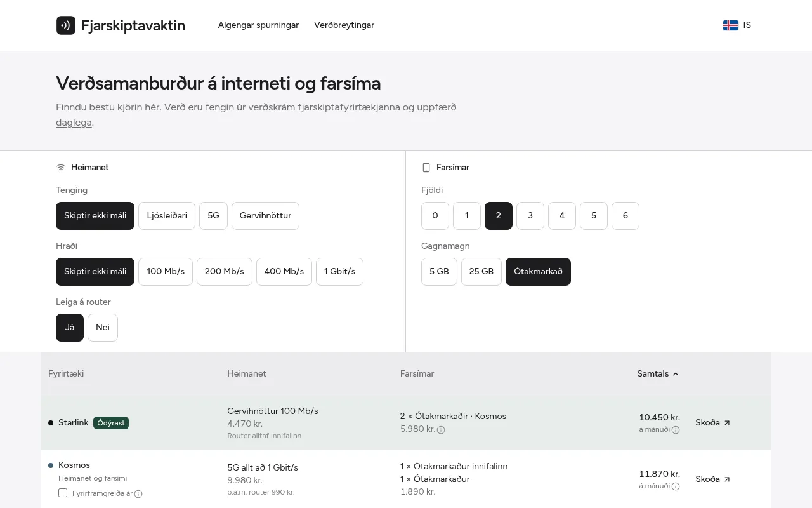Set phone count to 3

[530, 216]
